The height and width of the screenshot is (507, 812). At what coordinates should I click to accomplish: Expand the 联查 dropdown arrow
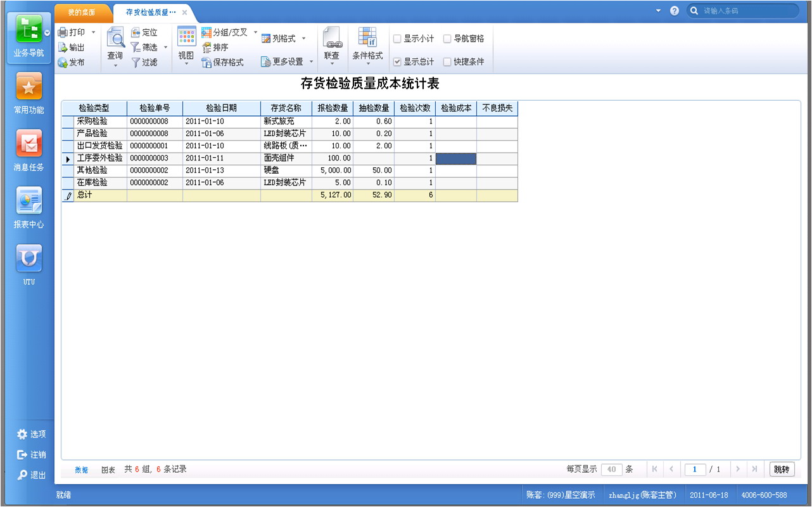(x=332, y=64)
